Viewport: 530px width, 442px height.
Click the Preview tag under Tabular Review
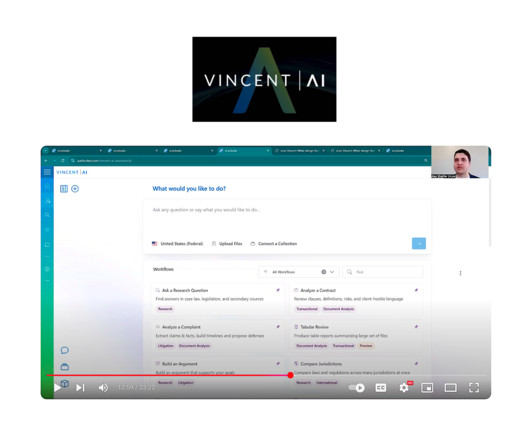click(x=366, y=346)
